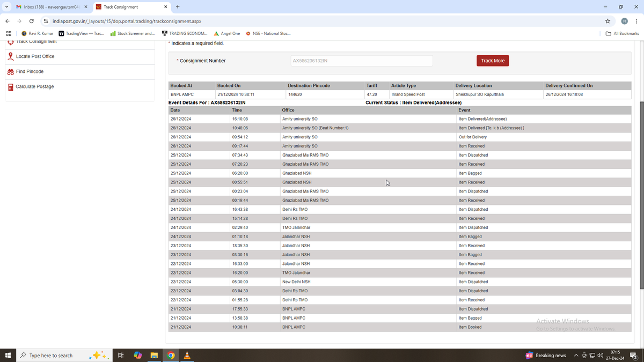Viewport: 644px width, 362px height.
Task: Open the Chrome three-dot menu
Action: 636,21
